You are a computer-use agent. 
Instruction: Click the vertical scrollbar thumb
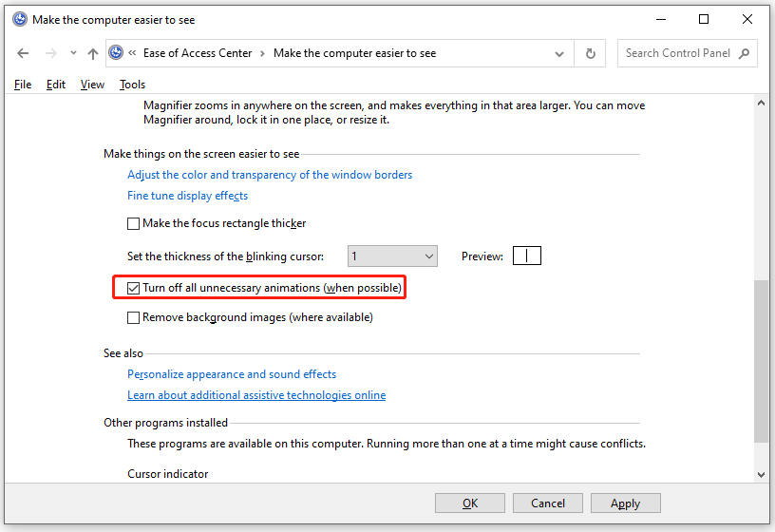click(x=761, y=361)
